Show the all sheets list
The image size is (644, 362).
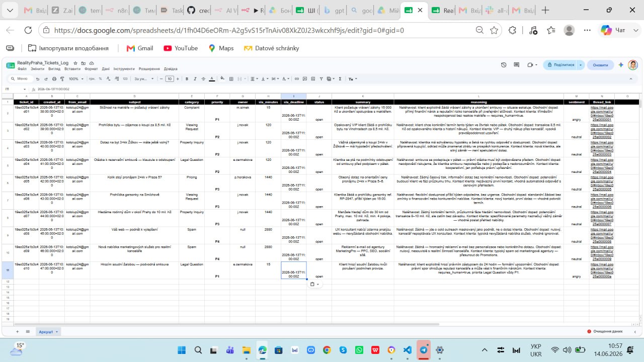click(28, 332)
